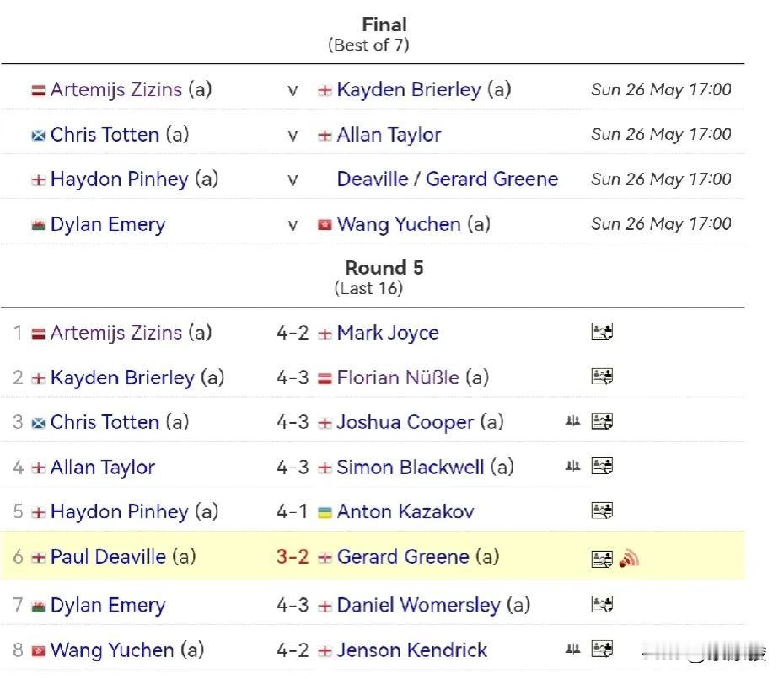The image size is (784, 679).
Task: Click head-to-head icon for Wang vs Kendrick
Action: coord(573,649)
